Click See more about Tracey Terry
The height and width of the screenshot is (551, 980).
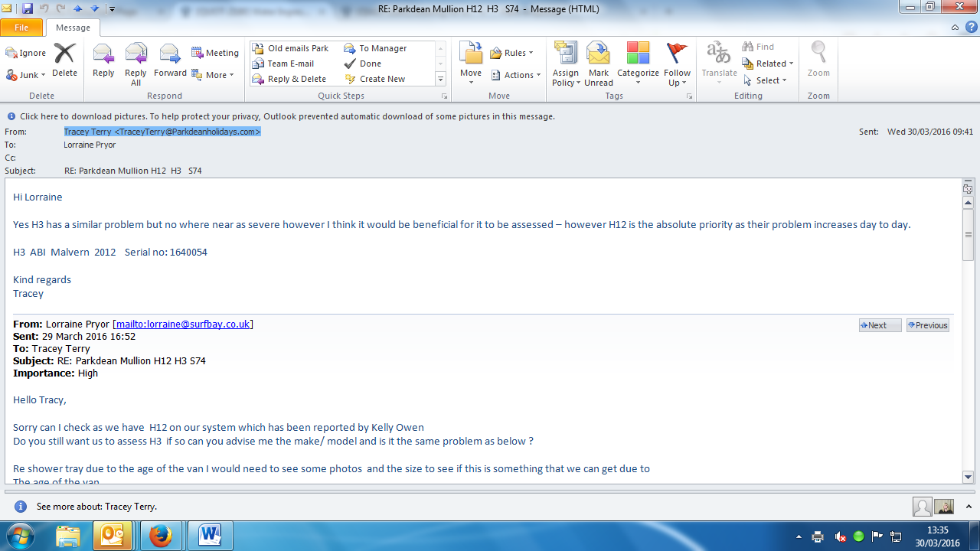(x=96, y=507)
